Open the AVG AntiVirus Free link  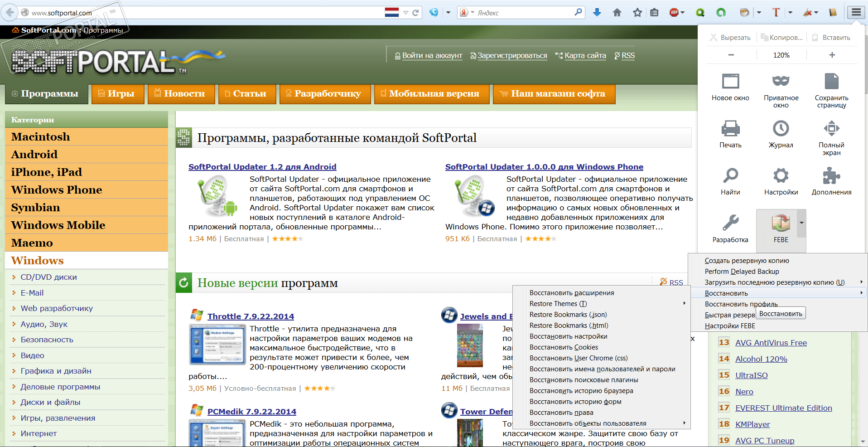(771, 343)
